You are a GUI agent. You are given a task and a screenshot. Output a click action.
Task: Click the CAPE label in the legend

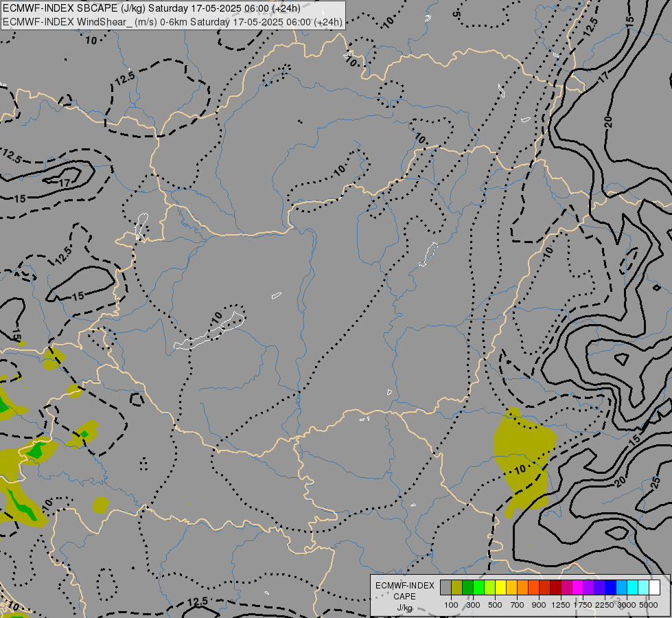pos(404,597)
